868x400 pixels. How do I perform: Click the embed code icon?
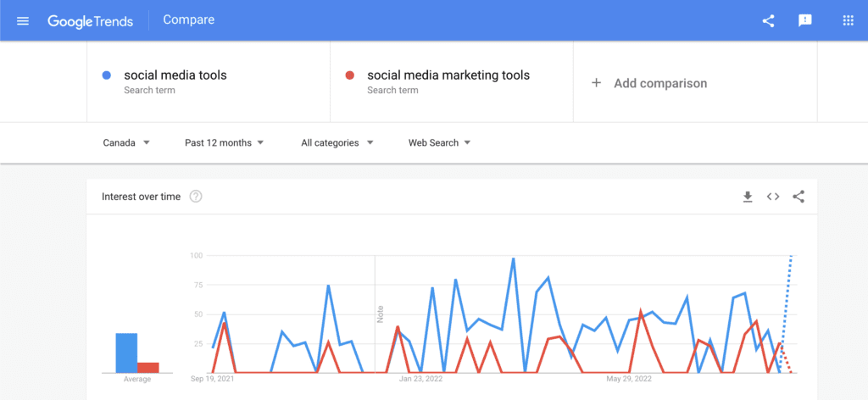pos(773,197)
